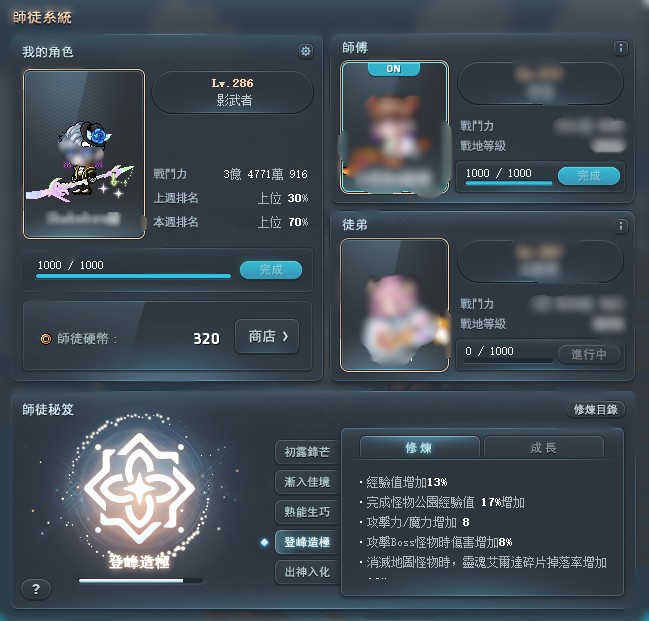Click the 登峰造極 progress bar under emblem
The height and width of the screenshot is (621, 649).
click(x=141, y=581)
